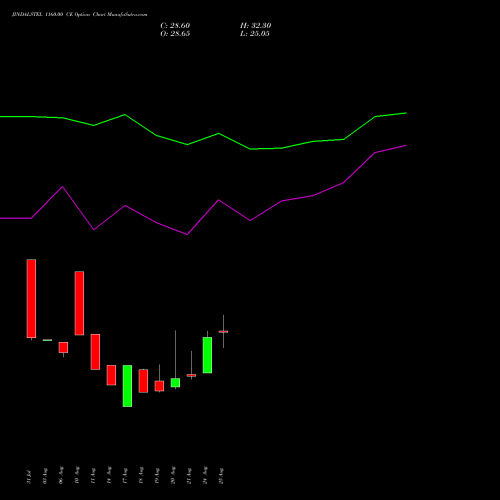Image resolution: width=500 pixels, height=500 pixels.
Task: Click the green candle above 24 Aug
Action: [x=207, y=355]
